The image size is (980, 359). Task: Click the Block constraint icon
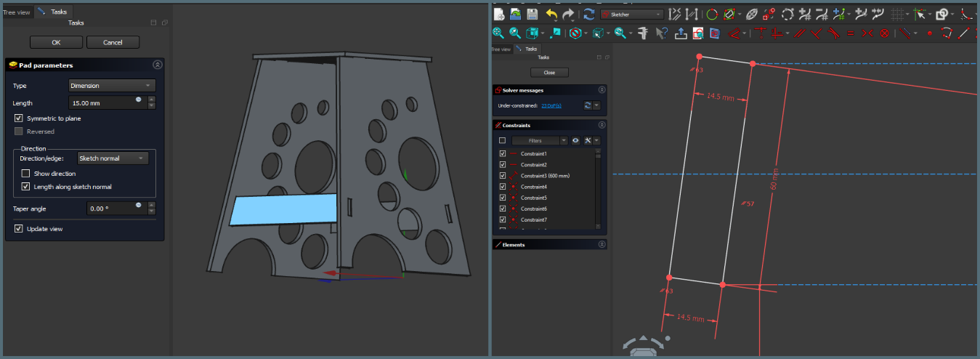coord(885,33)
